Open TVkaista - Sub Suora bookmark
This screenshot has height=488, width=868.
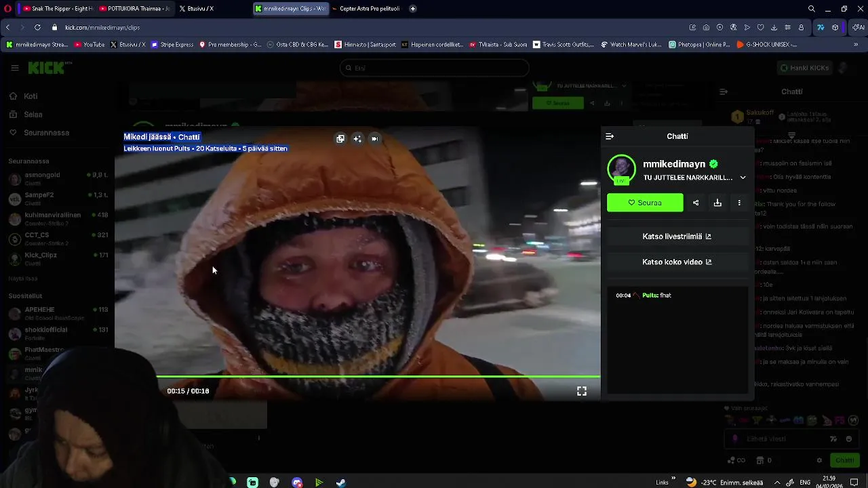click(x=498, y=44)
